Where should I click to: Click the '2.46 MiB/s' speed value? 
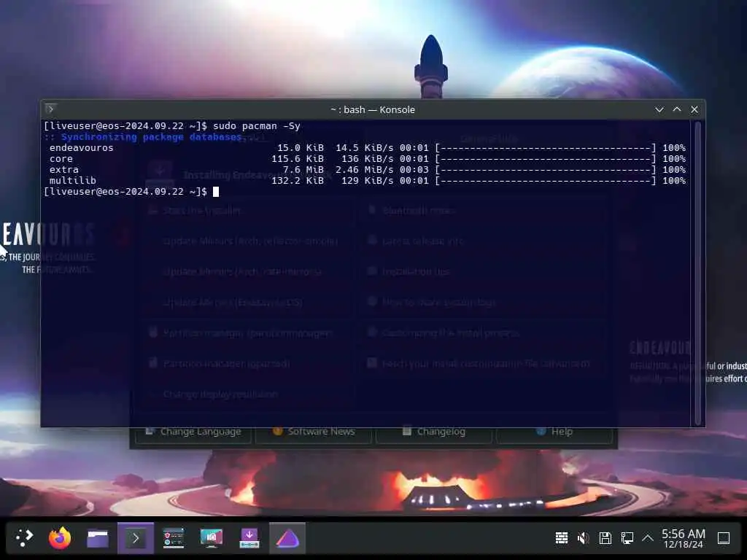365,170
